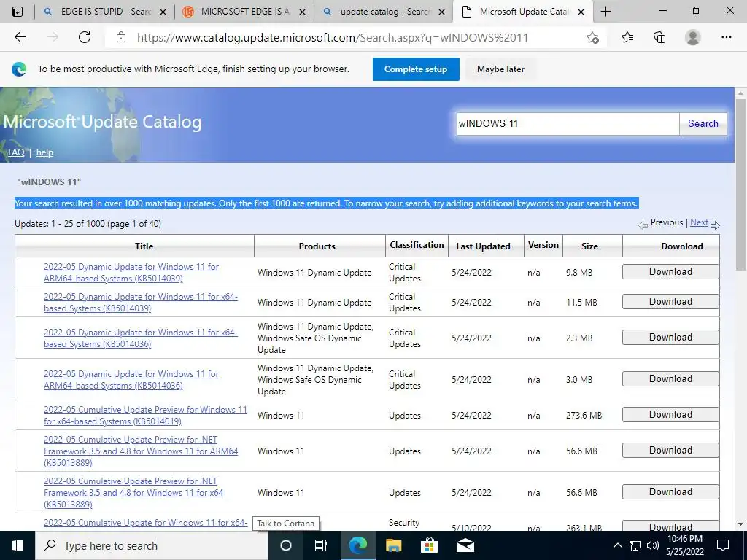Viewport: 747px width, 560px height.
Task: Open KB5014036 x64 Dynamic Update link
Action: click(x=141, y=338)
